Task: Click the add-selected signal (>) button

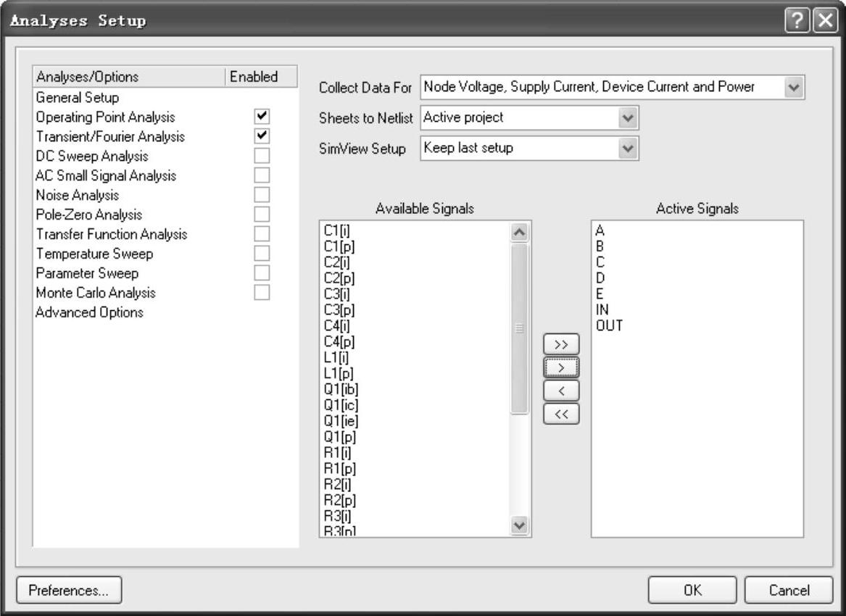Action: point(561,367)
